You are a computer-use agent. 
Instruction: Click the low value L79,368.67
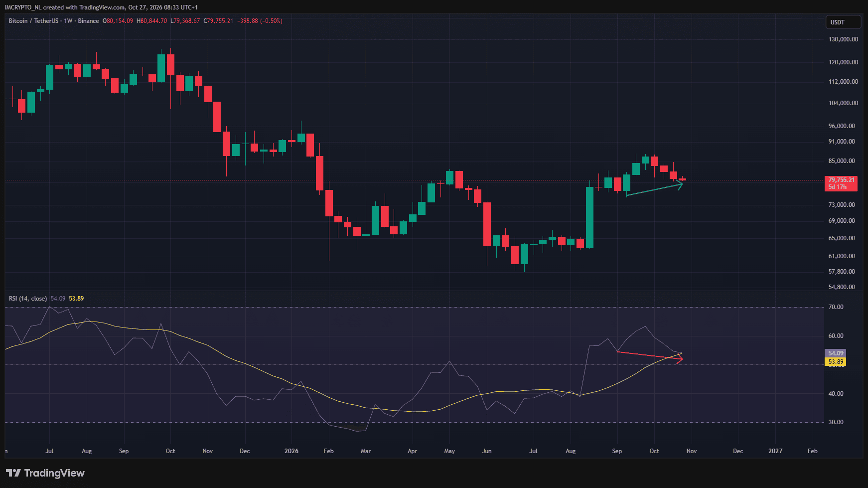coord(185,21)
